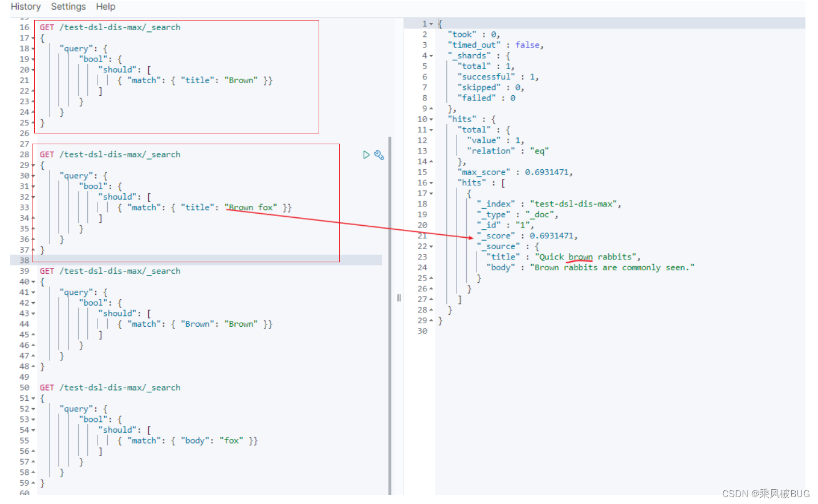Screen dimensions: 818x504
Task: Click the "timed_out" : false line
Action: 495,45
